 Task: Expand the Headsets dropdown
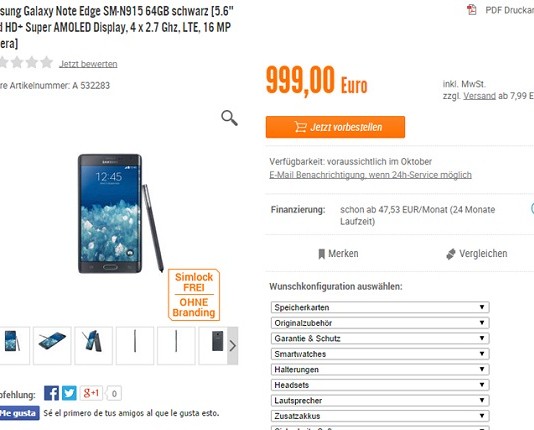(x=380, y=385)
